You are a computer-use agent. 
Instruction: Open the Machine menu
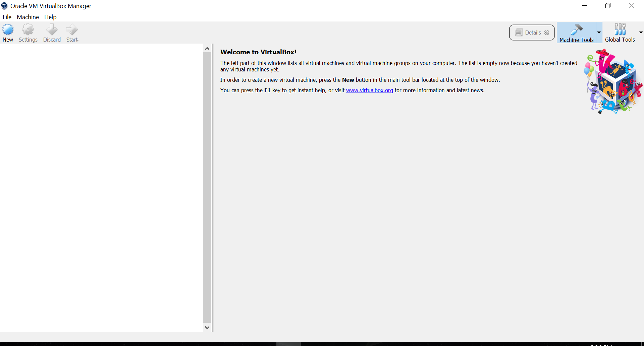(28, 17)
